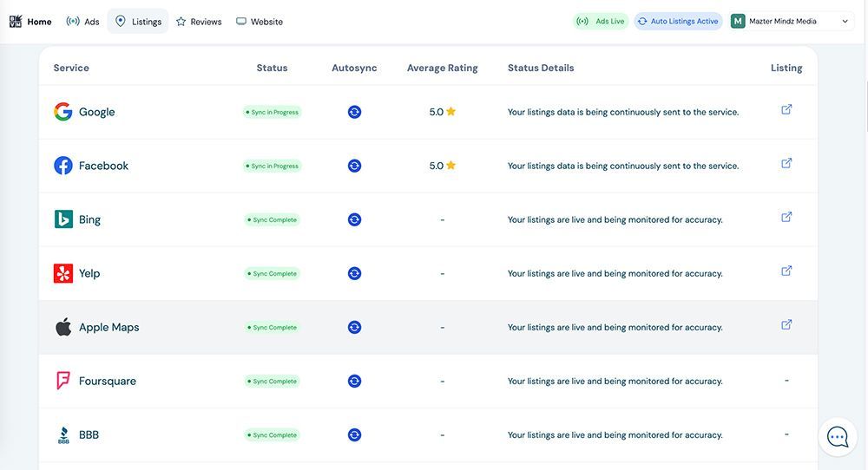
Task: Click the Auto Listings Active badge
Action: pos(678,22)
